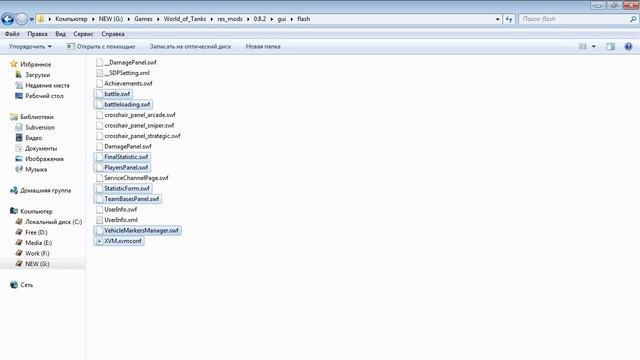Select file UserInfo.swf
Screen dimensions: 640x360
pos(117,209)
